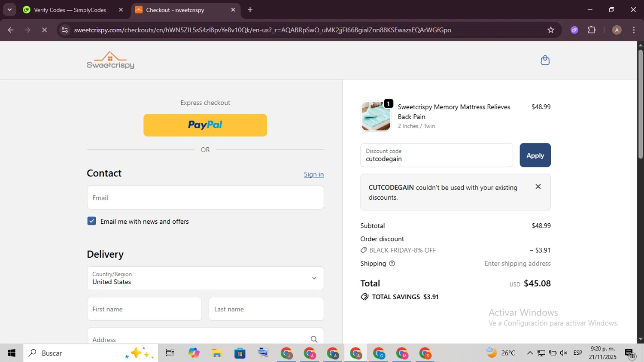The height and width of the screenshot is (362, 644).
Task: Stop loading the page
Action: click(x=44, y=30)
